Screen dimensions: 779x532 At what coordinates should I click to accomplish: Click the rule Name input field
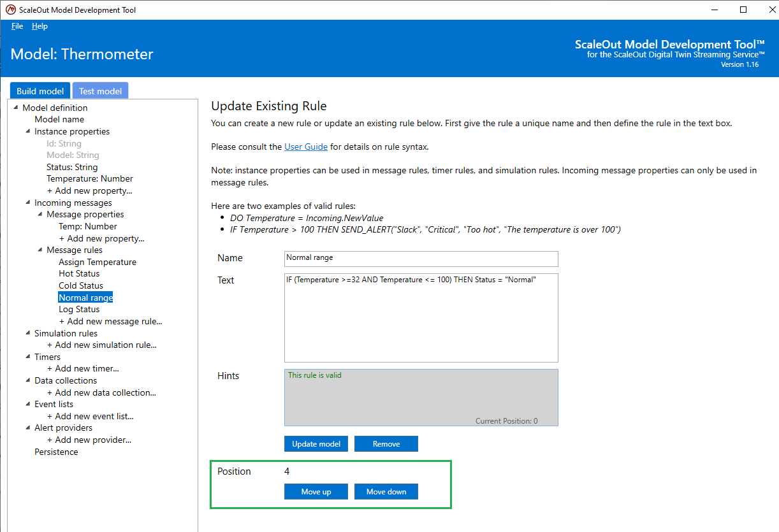(421, 259)
